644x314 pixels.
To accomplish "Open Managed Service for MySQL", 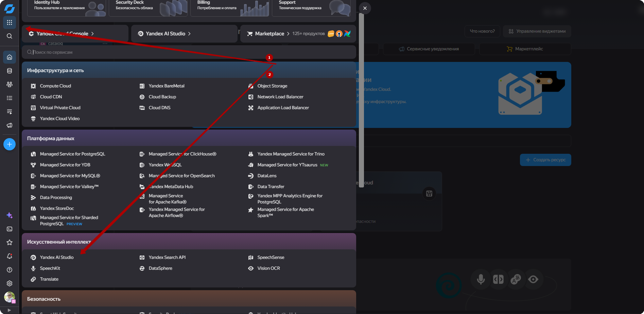I will 70,176.
